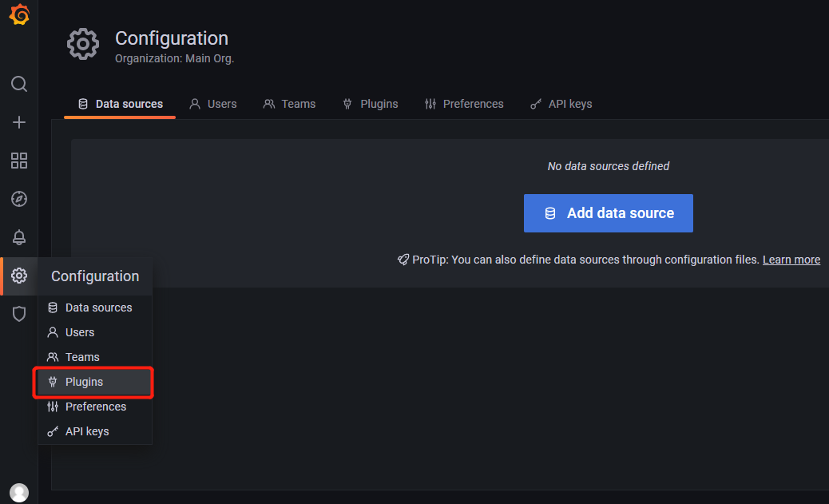Select Users in Configuration flyout menu
829x504 pixels.
coord(95,332)
